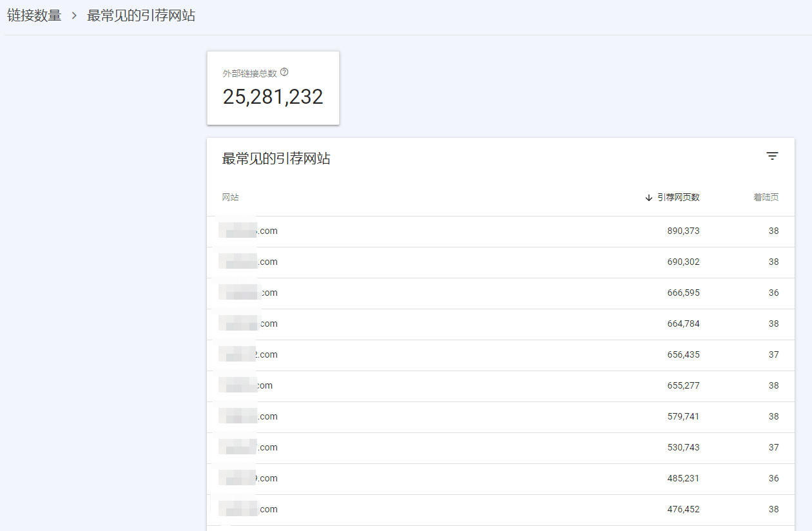Open the row showing 655,277 referring pages
The width and height of the screenshot is (812, 531).
(x=500, y=386)
